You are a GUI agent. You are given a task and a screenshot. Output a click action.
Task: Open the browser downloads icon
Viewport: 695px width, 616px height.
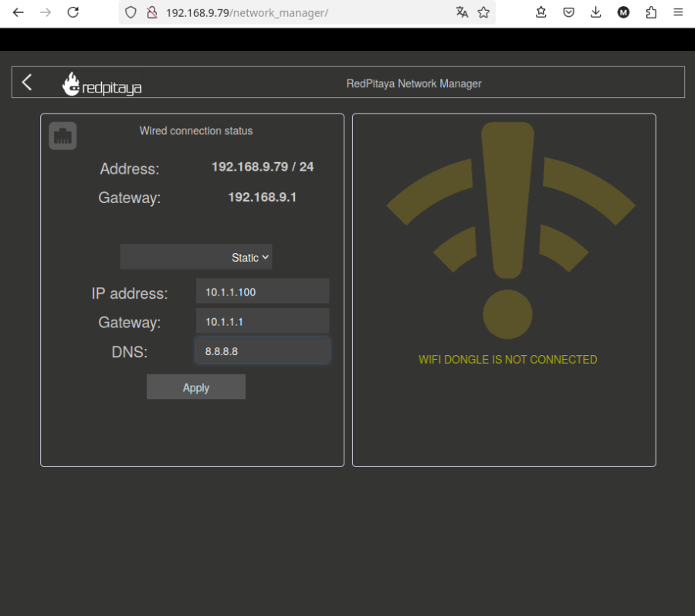point(595,12)
